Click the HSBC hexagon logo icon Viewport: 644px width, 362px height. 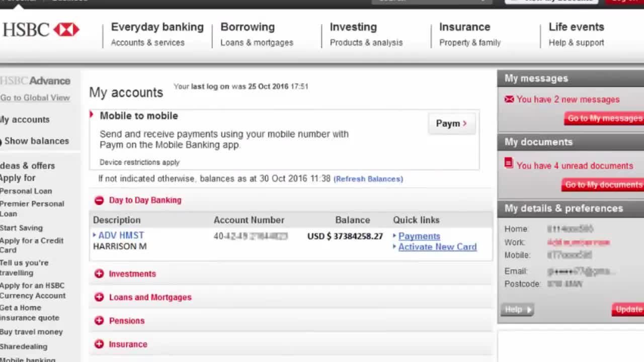tap(66, 30)
